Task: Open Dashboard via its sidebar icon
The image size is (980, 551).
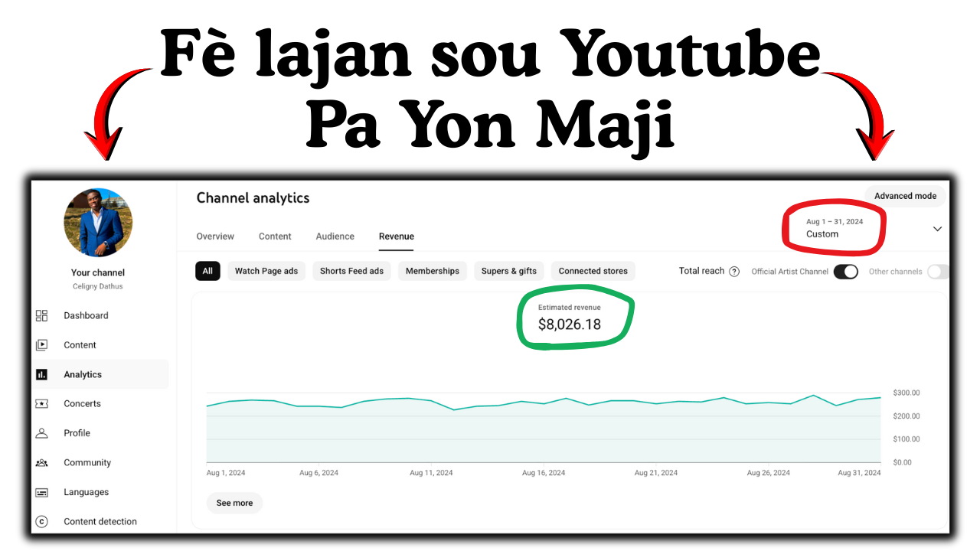Action: [42, 315]
